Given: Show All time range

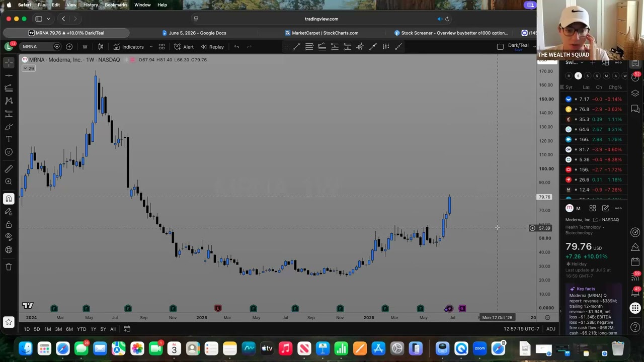Looking at the screenshot, I should coord(113,329).
